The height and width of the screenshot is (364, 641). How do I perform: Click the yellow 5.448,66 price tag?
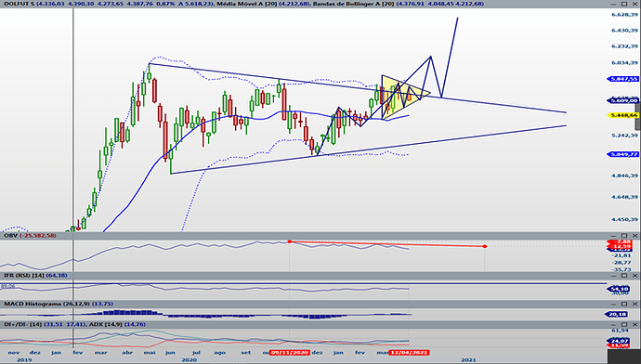click(624, 115)
